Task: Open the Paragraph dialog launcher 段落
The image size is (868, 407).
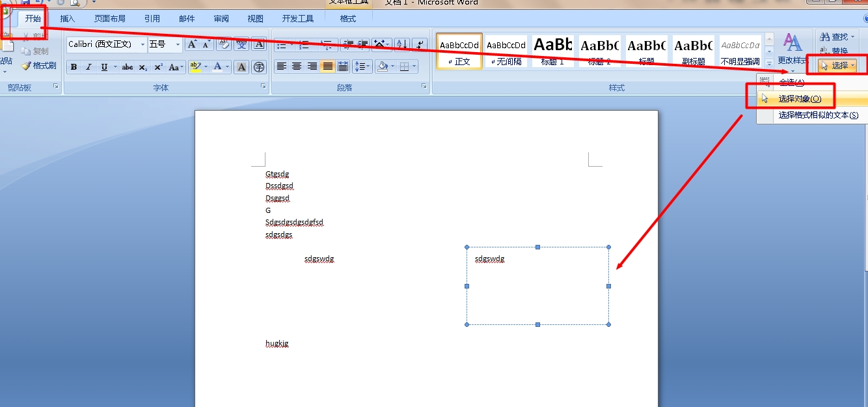Action: (424, 86)
